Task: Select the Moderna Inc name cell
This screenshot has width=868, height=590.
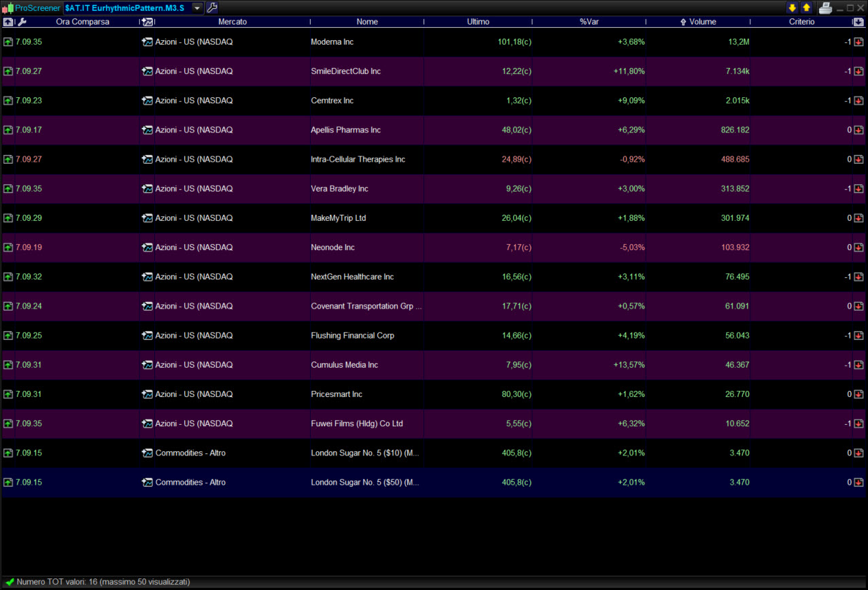Action: 332,41
